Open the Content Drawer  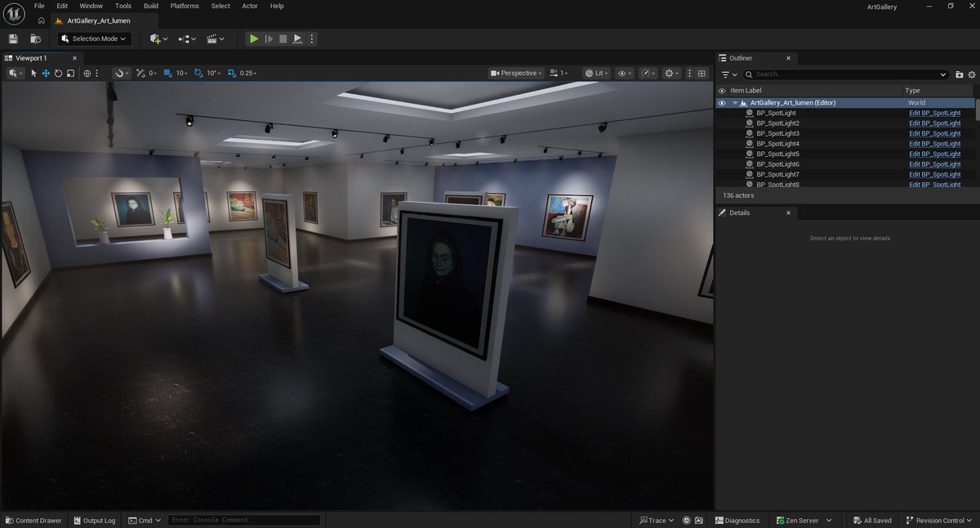[x=33, y=520]
